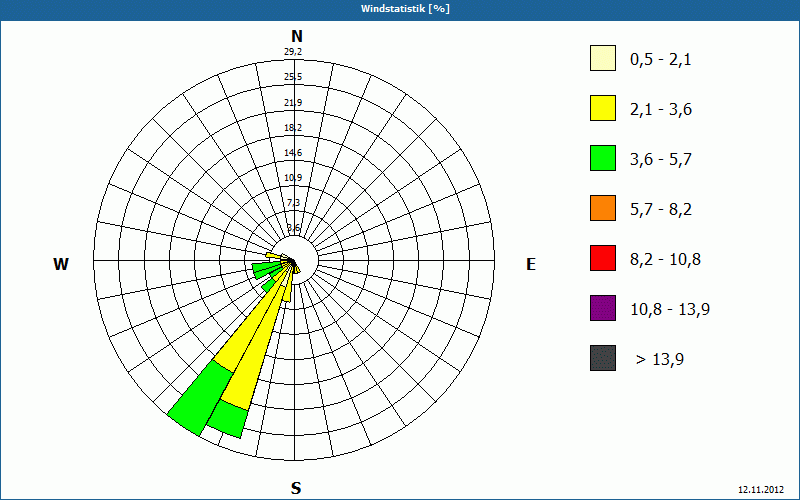Click the legend label 2,1 - 3,6

pos(661,110)
